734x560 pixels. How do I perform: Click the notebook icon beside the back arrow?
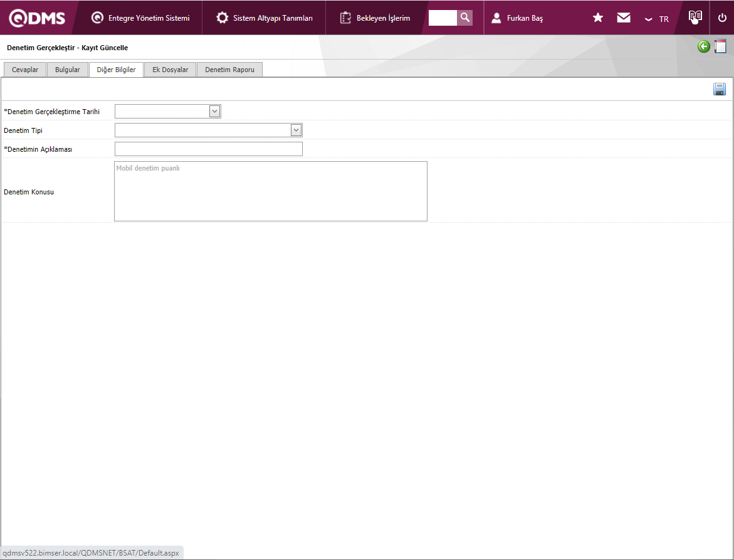pos(721,46)
